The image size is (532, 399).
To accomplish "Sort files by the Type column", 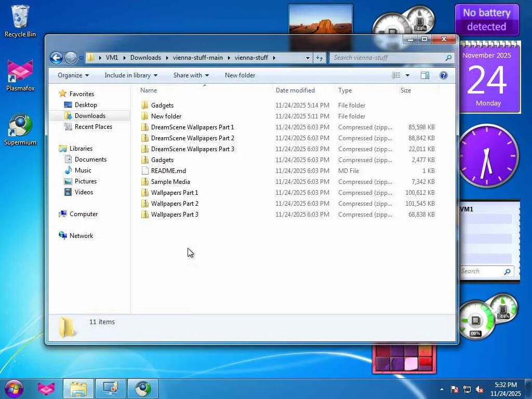I will (366, 90).
